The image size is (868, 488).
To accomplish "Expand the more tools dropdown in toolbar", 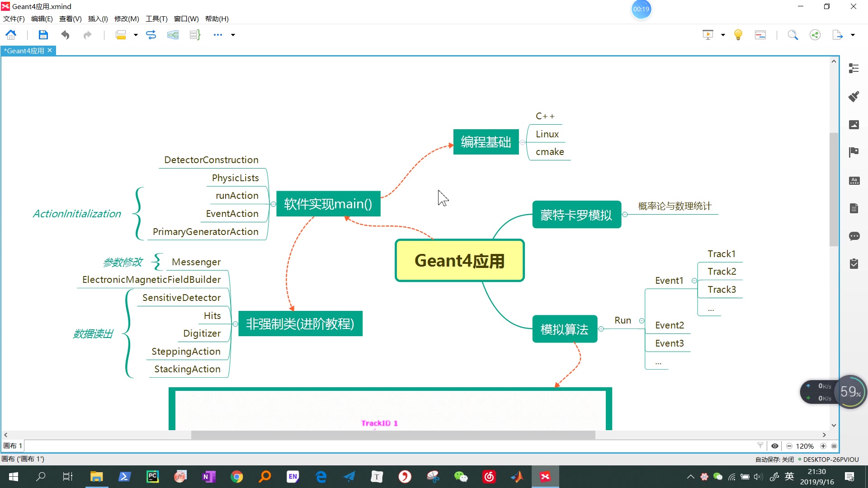I will coord(232,34).
